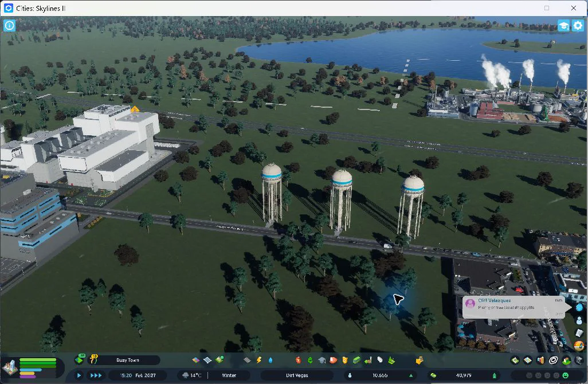
Task: Click the 15:20 Feb 2027 date display
Action: tap(138, 375)
